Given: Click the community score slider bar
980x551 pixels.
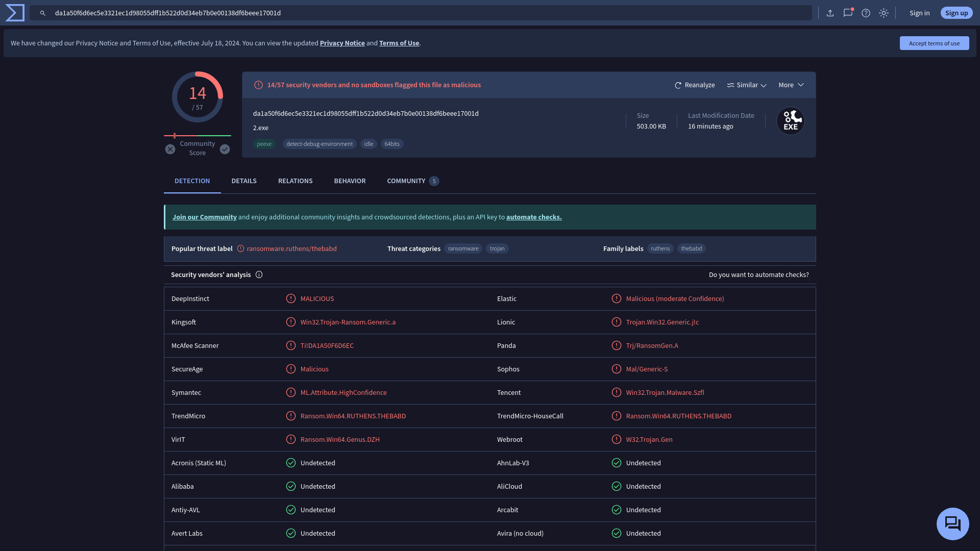Looking at the screenshot, I should (198, 136).
